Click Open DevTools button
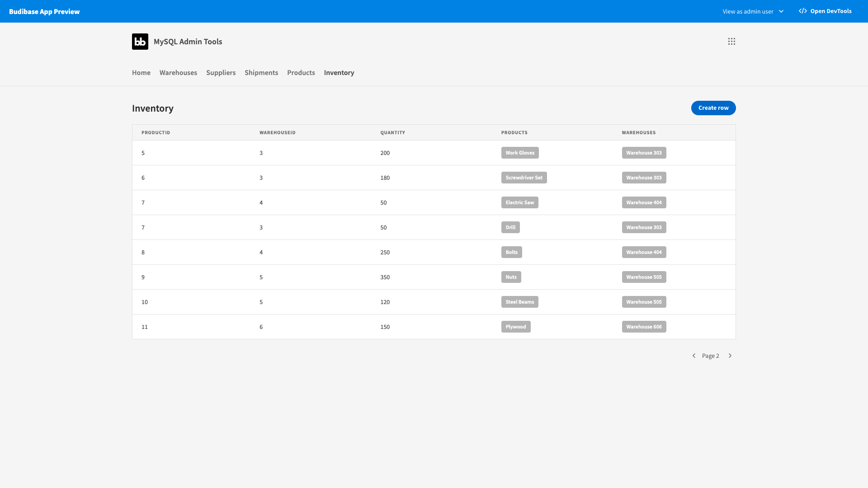Screen dimensions: 868x488 point(825,11)
